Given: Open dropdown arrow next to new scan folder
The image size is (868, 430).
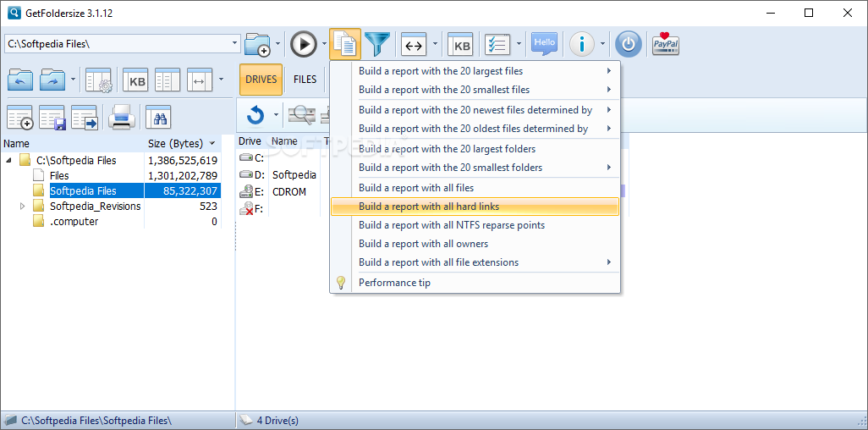Looking at the screenshot, I should 277,44.
